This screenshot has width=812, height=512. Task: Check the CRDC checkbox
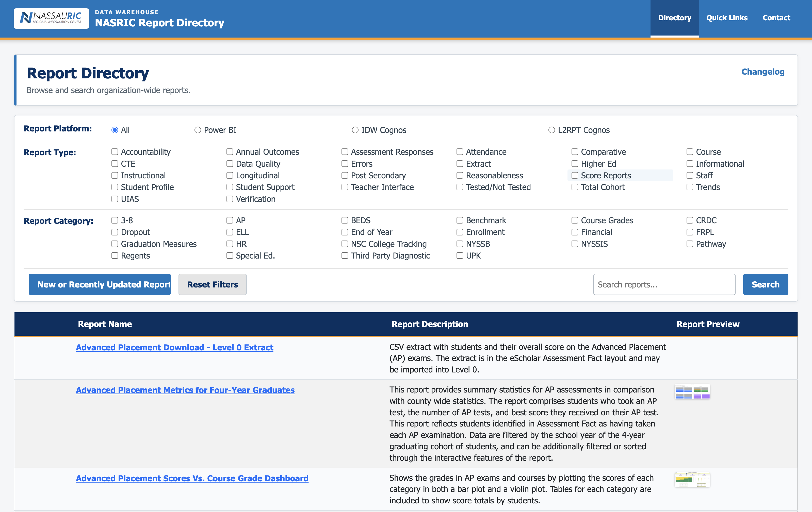(x=690, y=220)
